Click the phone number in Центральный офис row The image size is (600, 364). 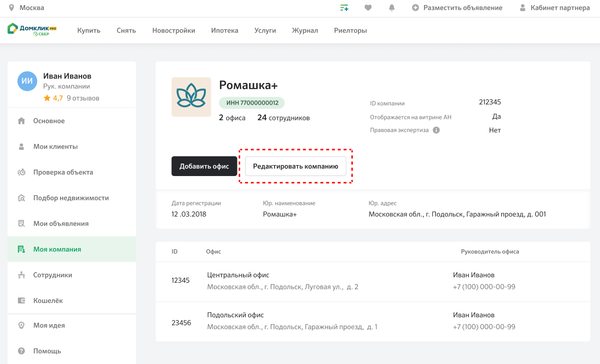484,287
